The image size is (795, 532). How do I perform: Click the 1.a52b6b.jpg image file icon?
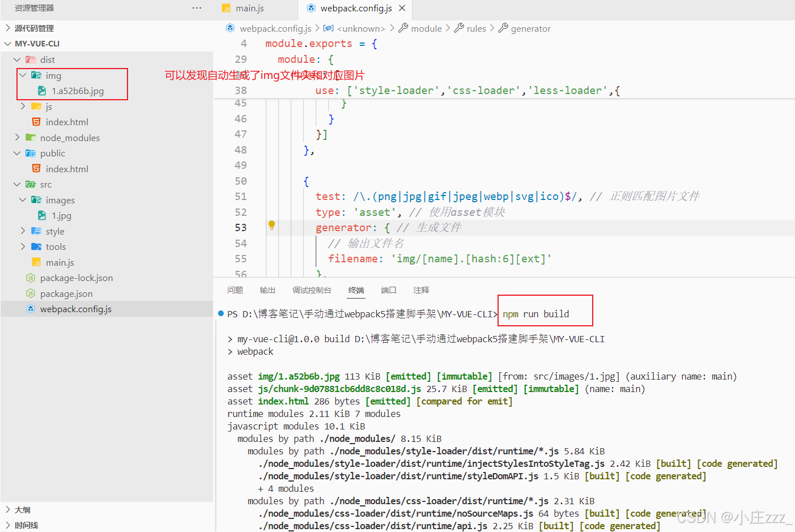tap(42, 91)
